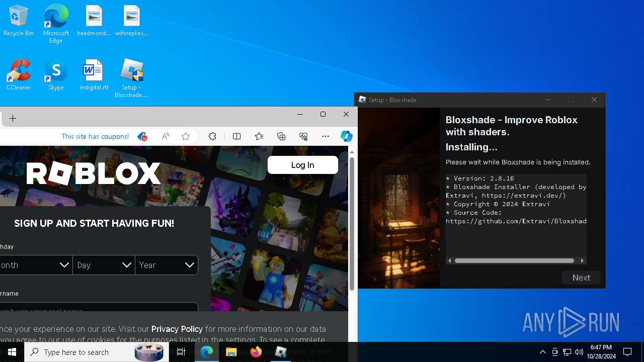This screenshot has width=644, height=362.
Task: Click the Bloxshade GitHub source URL text
Action: pyautogui.click(x=516, y=221)
